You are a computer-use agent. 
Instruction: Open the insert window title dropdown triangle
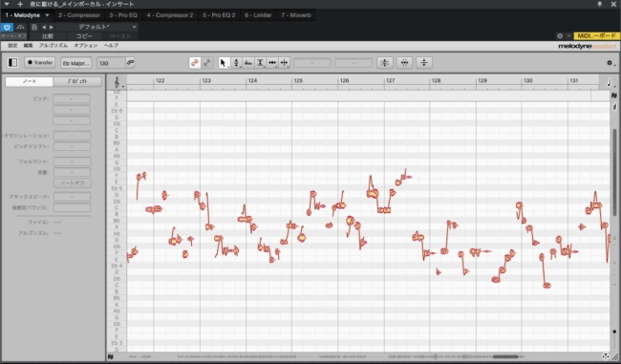point(7,4)
